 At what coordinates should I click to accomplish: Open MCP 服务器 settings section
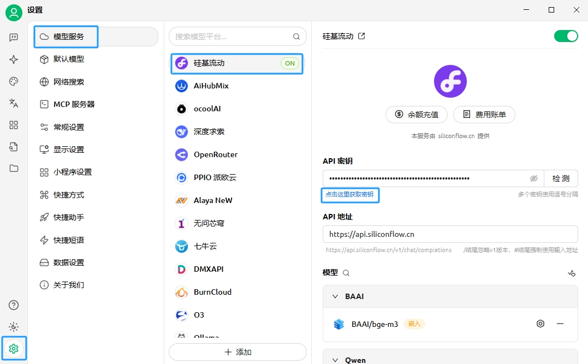pos(96,104)
